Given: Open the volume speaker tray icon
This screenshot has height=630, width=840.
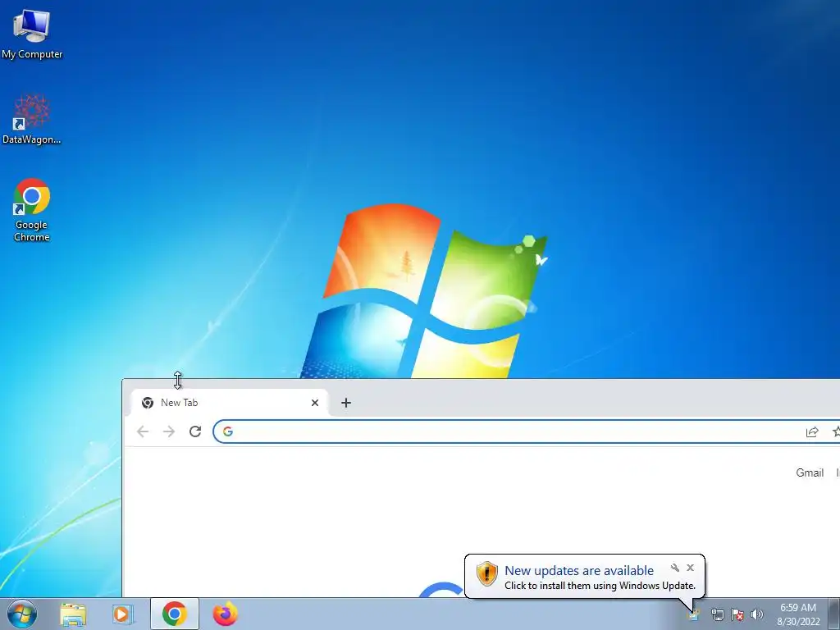Looking at the screenshot, I should point(757,614).
